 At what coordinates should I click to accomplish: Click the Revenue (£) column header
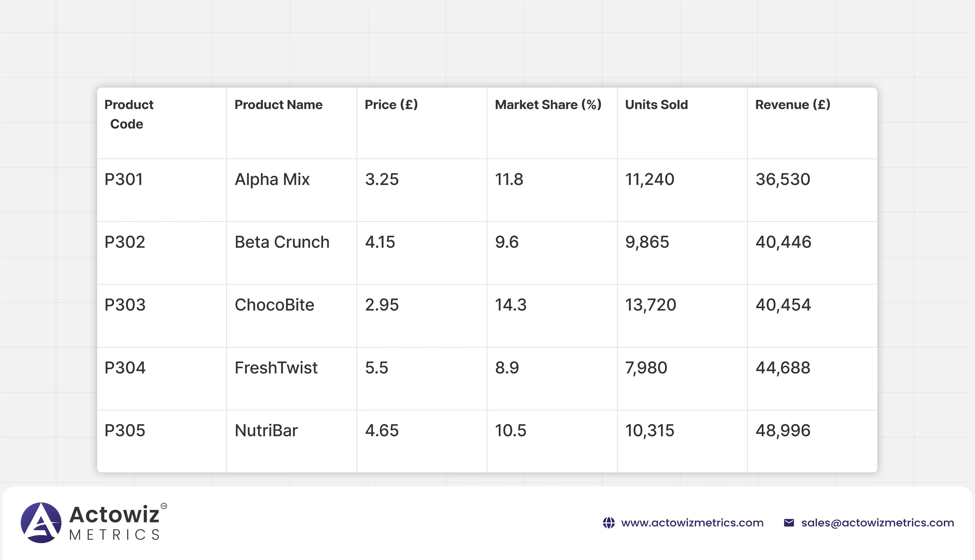pos(793,105)
